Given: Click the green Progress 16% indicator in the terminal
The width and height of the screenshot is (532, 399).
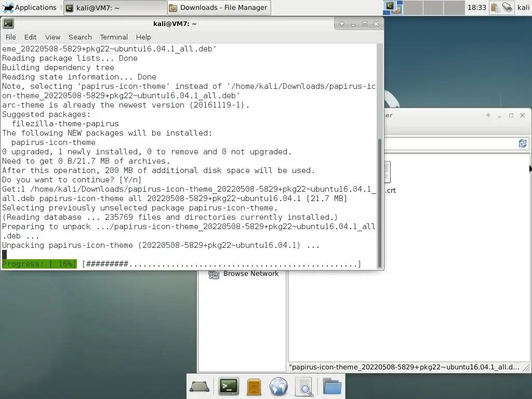Looking at the screenshot, I should click(x=39, y=264).
